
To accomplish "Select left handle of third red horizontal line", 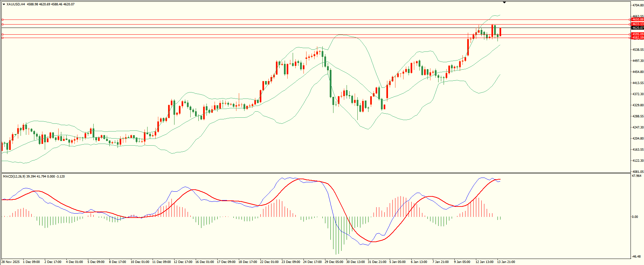I will pyautogui.click(x=3, y=35).
